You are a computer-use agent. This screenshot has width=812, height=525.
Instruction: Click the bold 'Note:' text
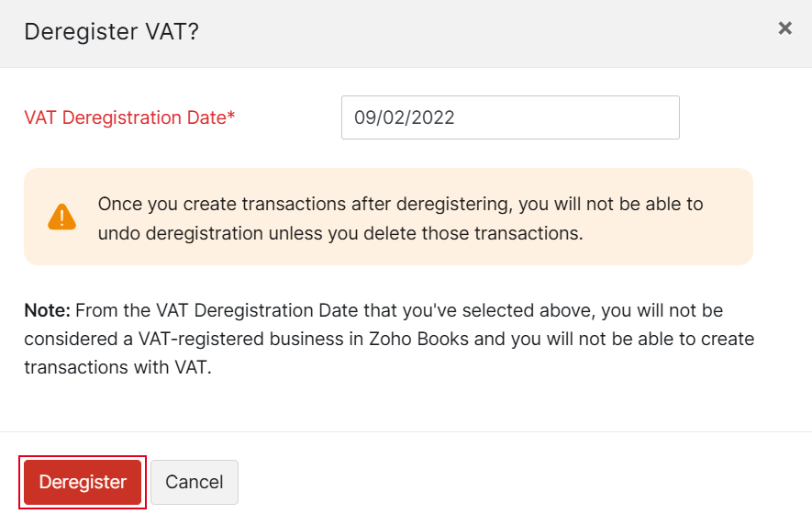coord(48,310)
